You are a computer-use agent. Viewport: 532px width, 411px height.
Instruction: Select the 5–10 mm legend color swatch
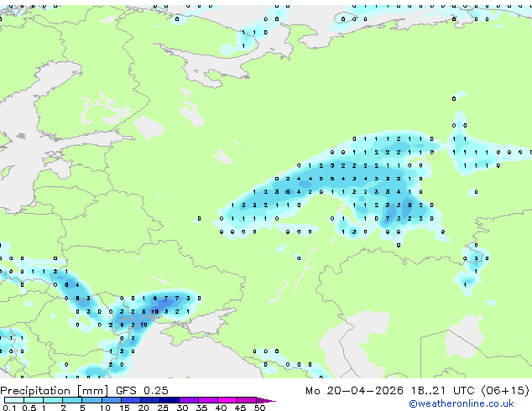[x=91, y=400]
